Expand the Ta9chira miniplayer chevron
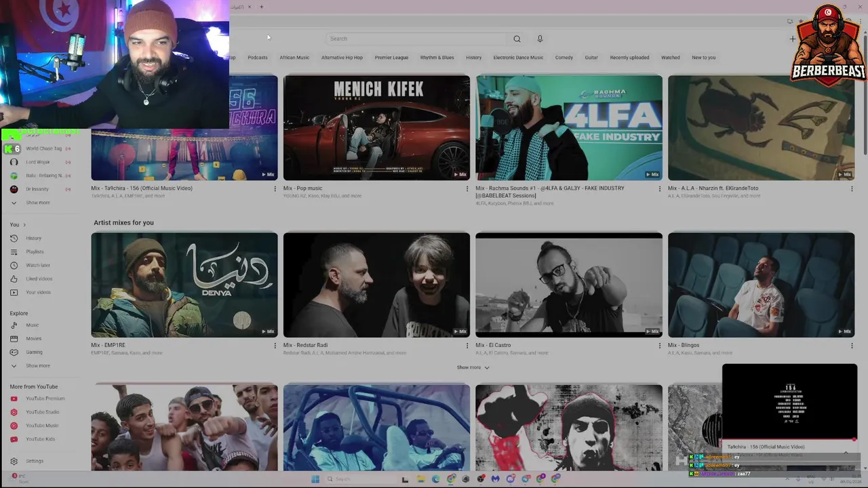The width and height of the screenshot is (868, 488). pos(846,452)
